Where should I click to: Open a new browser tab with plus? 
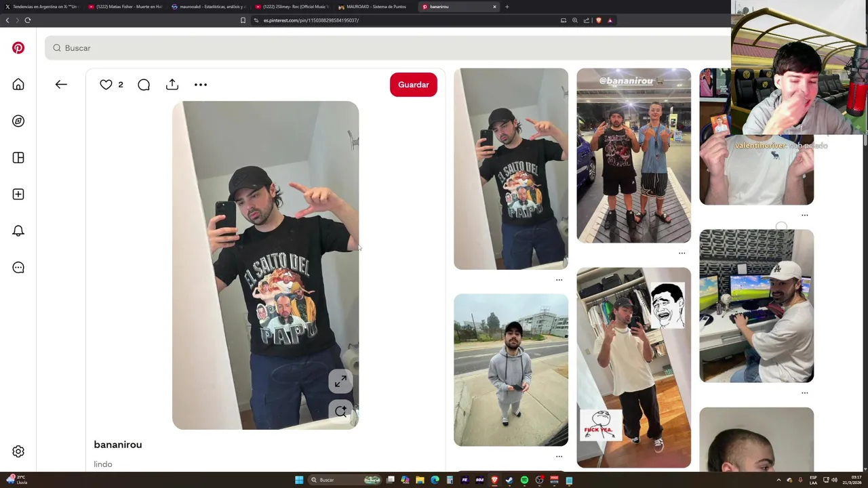click(x=507, y=7)
